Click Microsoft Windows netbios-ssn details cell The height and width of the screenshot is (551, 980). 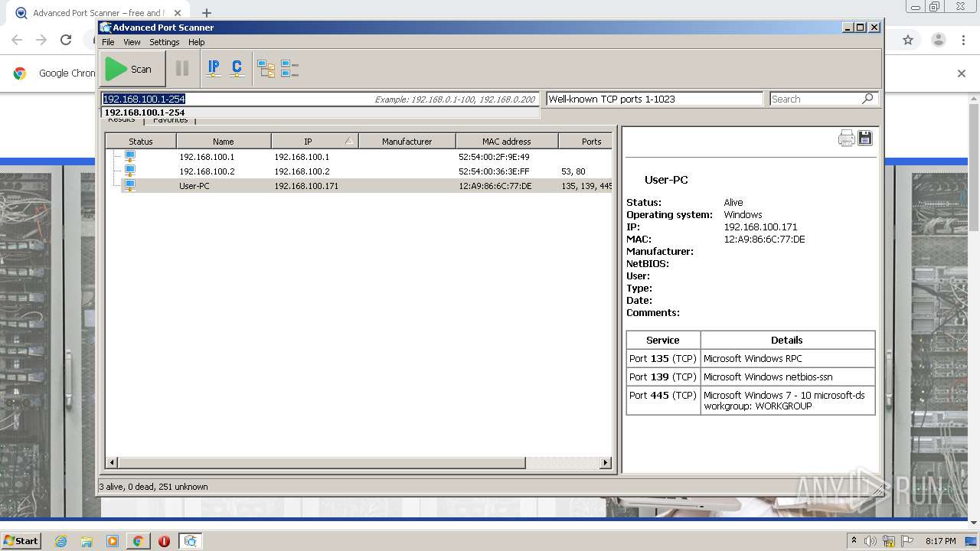pyautogui.click(x=788, y=377)
